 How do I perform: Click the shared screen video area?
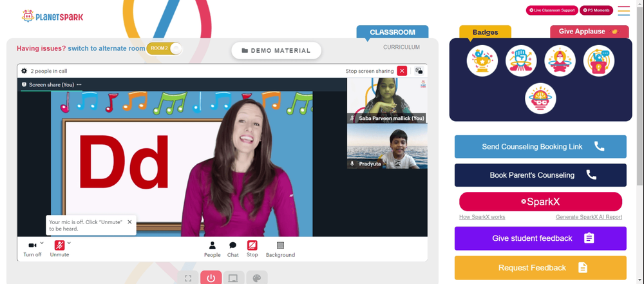point(182,164)
